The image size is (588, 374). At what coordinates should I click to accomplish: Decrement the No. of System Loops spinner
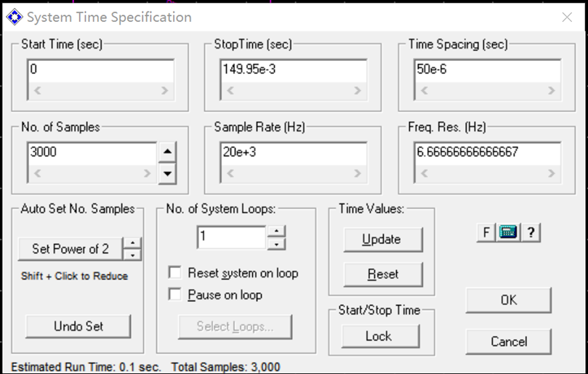[276, 243]
